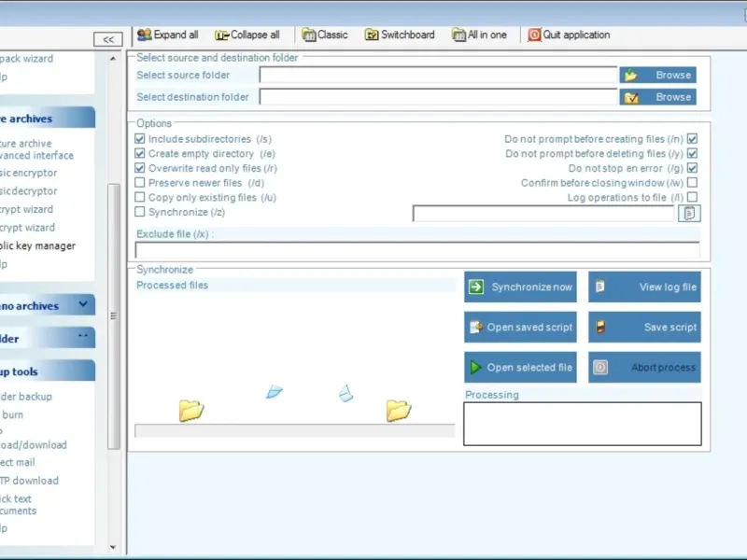The height and width of the screenshot is (560, 747).
Task: Browse for the source folder
Action: [x=658, y=76]
